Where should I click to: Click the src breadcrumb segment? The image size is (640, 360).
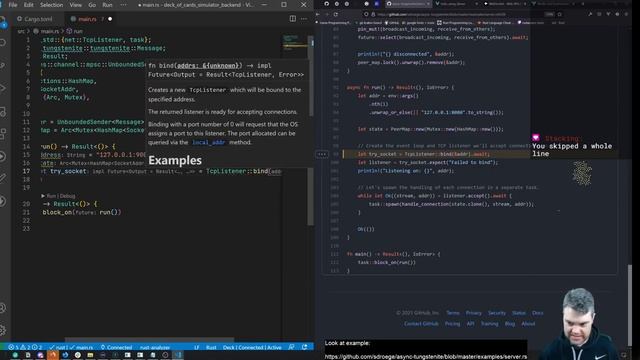click(21, 31)
